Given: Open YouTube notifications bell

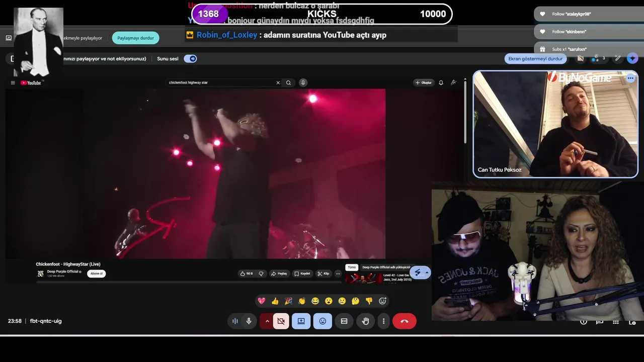Looking at the screenshot, I should [x=441, y=83].
